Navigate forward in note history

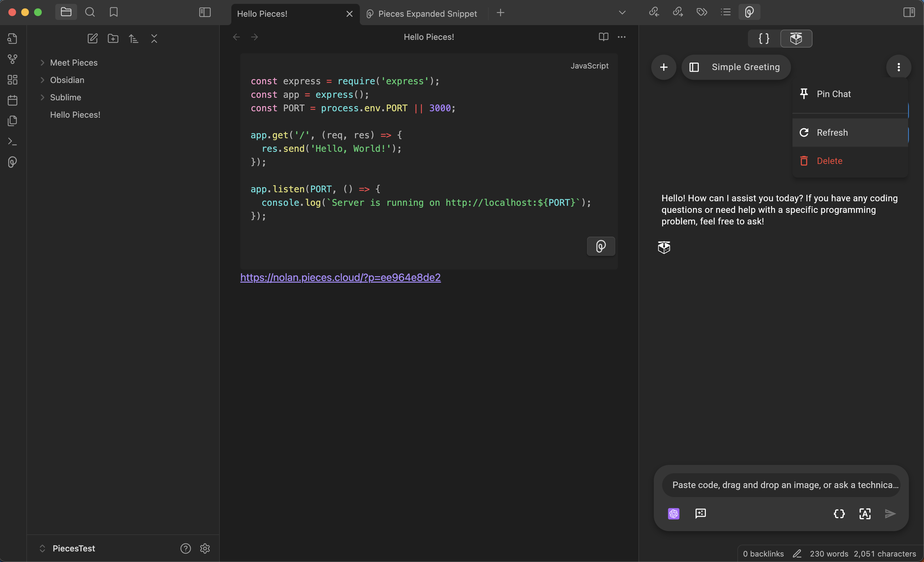click(255, 37)
